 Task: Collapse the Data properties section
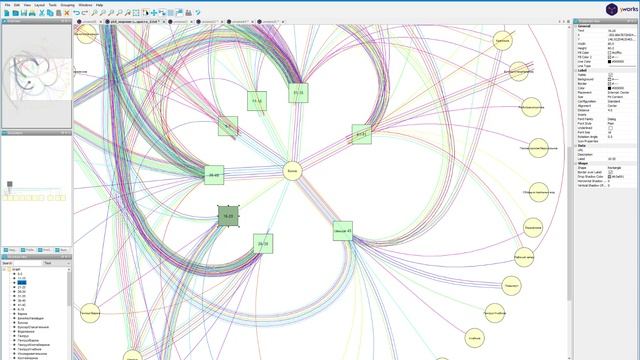point(576,146)
